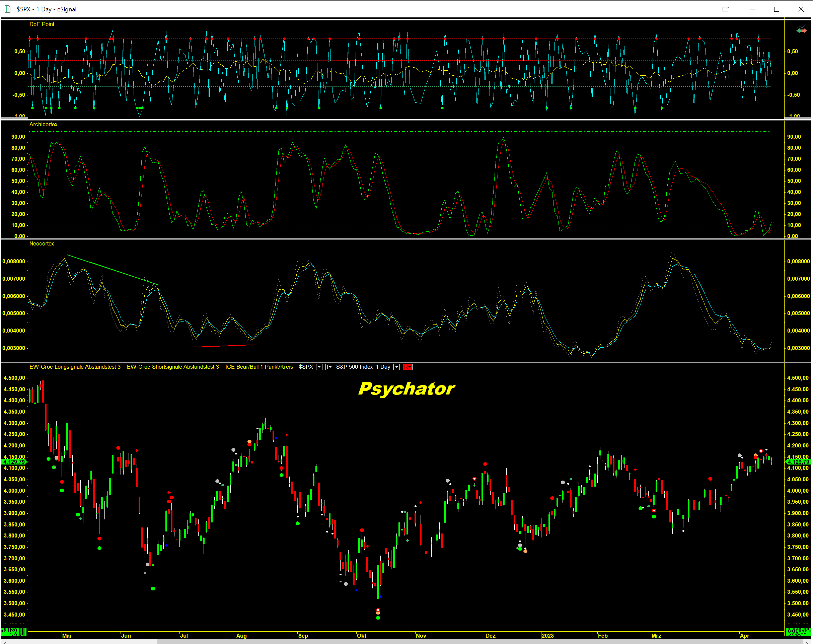Click the red R indicator button

408,367
